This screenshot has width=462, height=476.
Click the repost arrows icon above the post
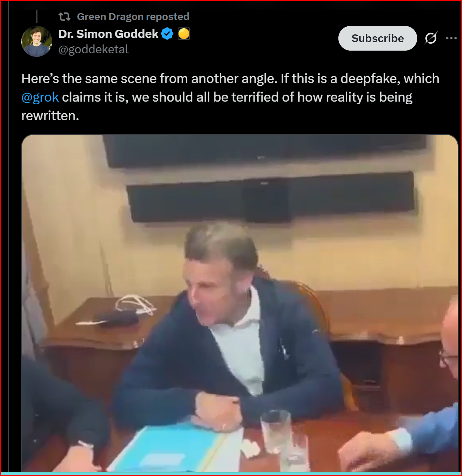[64, 17]
